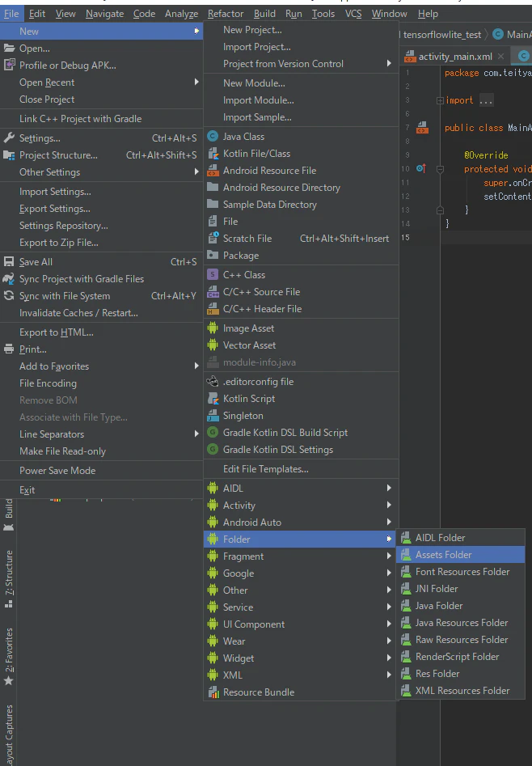Select Edit File Templates... entry
The width and height of the screenshot is (532, 766).
[x=301, y=469]
